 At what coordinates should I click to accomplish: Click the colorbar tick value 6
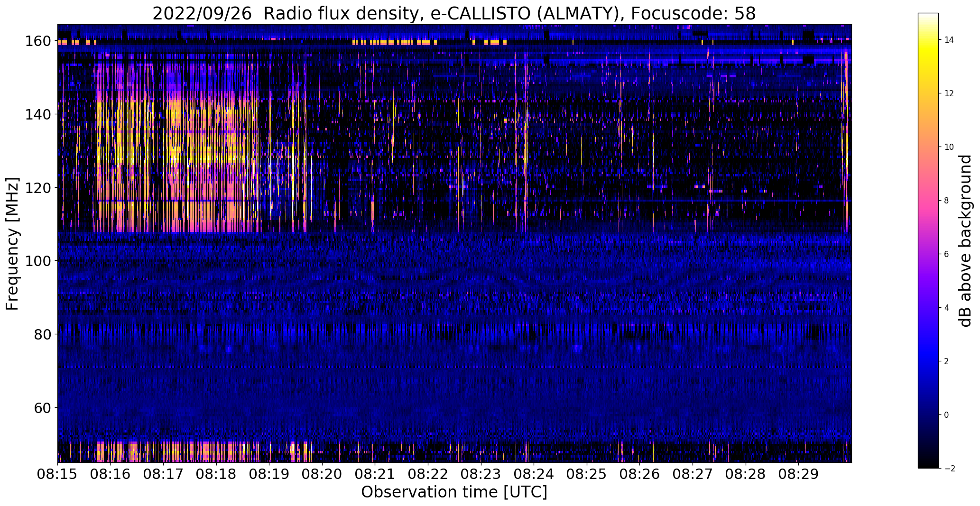pyautogui.click(x=947, y=254)
